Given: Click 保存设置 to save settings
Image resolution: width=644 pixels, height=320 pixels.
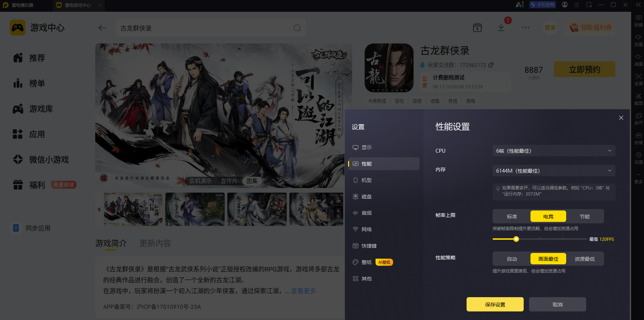Looking at the screenshot, I should 495,304.
